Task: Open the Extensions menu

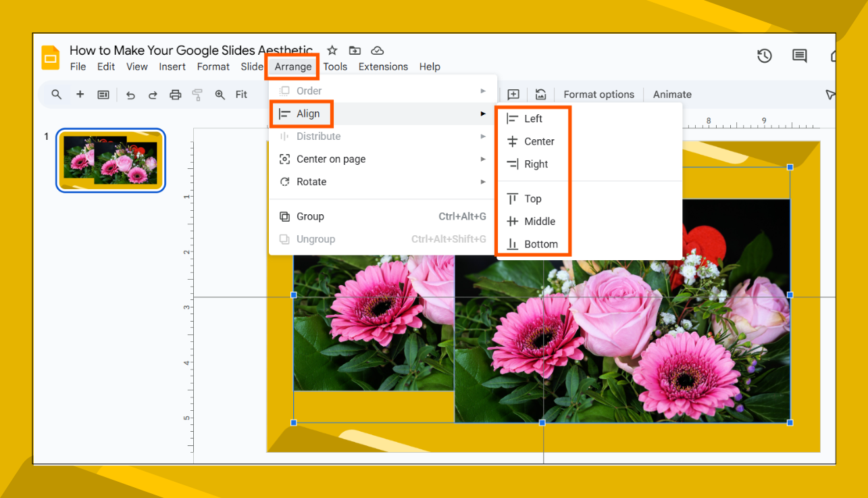Action: [x=382, y=66]
